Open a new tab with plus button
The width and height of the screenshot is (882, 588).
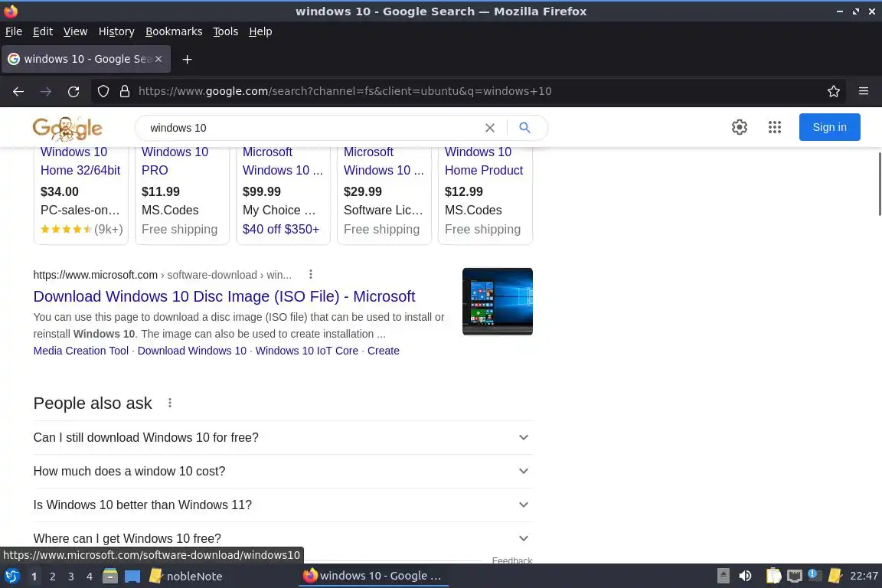coord(188,59)
